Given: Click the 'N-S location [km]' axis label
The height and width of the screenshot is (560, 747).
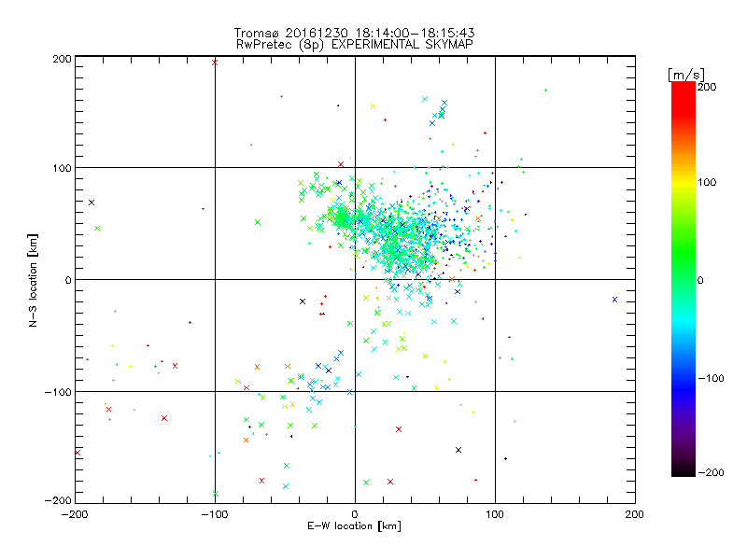Looking at the screenshot, I should pos(33,280).
